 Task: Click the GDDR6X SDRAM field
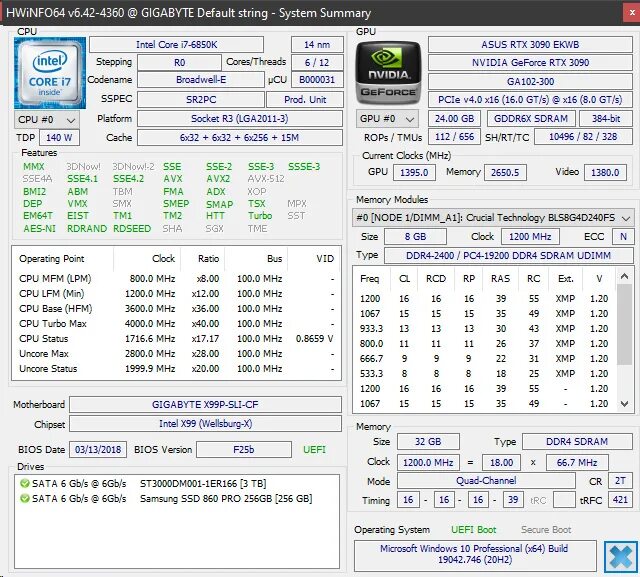tap(531, 119)
